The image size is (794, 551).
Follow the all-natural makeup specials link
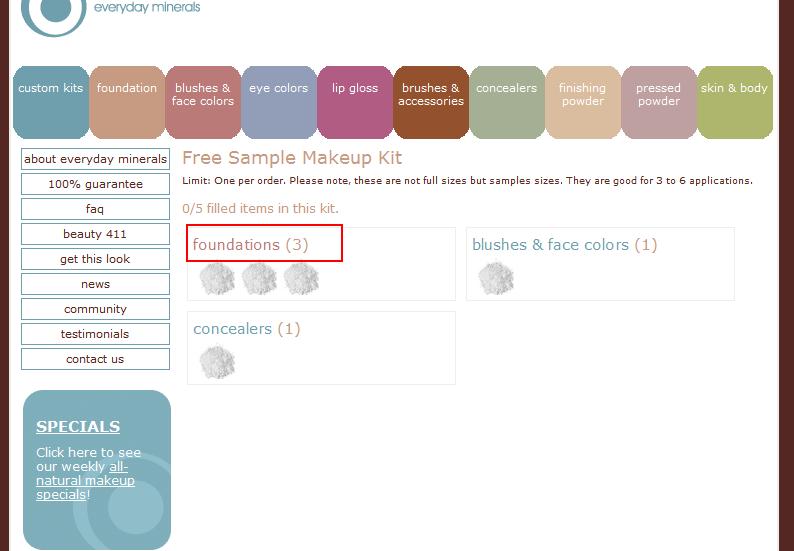click(86, 481)
